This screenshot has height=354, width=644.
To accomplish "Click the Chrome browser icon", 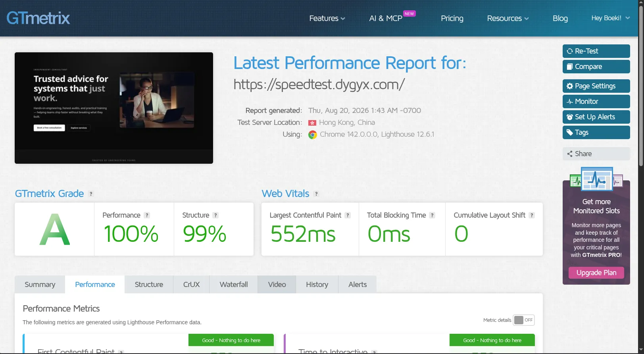I will click(313, 135).
